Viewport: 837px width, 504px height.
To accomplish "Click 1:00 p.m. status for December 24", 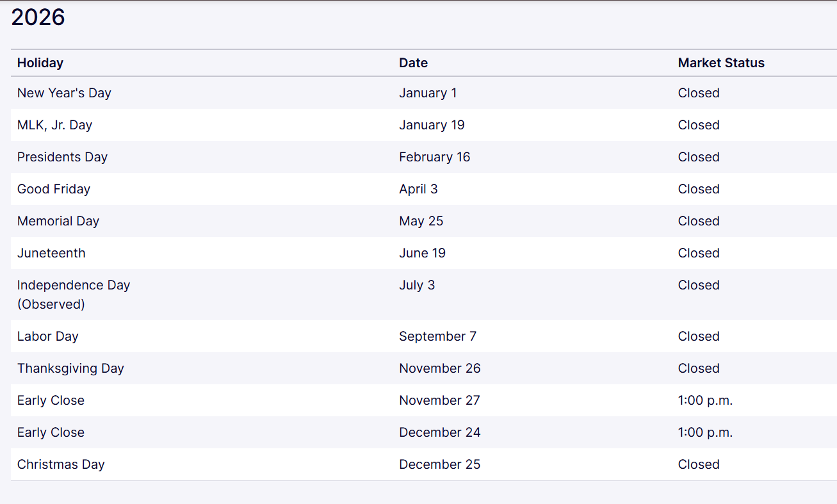I will tap(705, 432).
